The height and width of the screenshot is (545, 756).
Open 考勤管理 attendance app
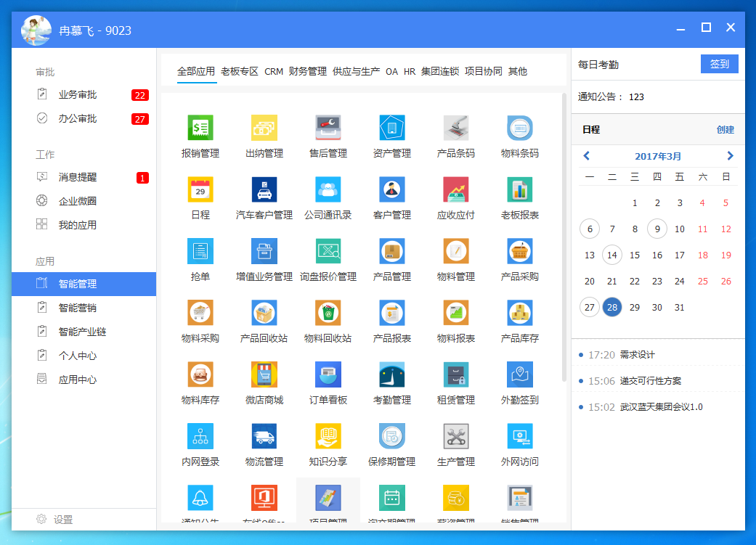point(392,375)
